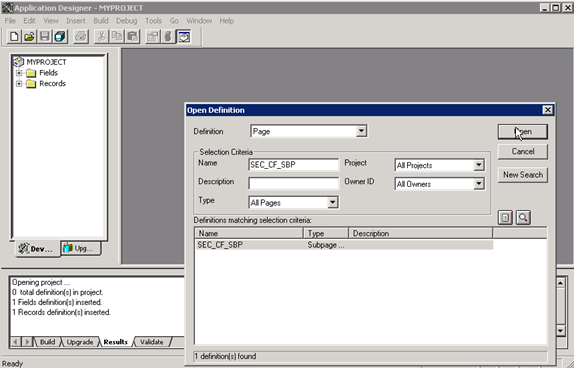Open the Project dropdown showing All Projects
Screen dimensions: 574x368
478,165
